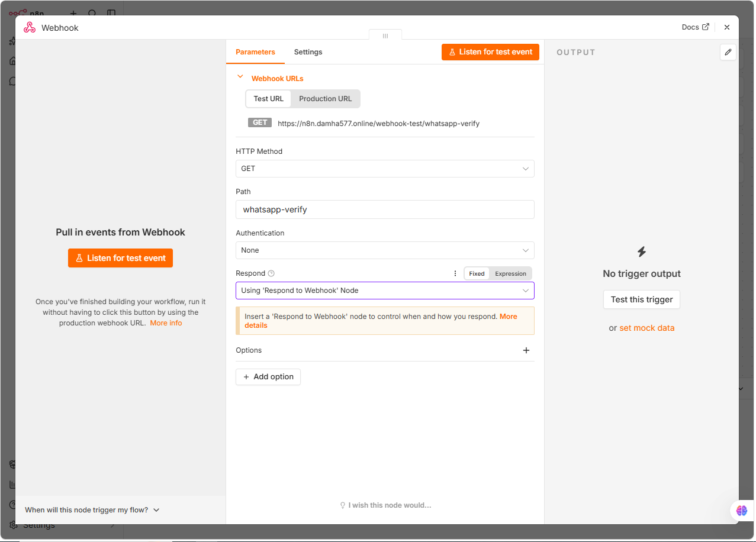Copy the whatsapp-verify test webhook URL
The image size is (756, 542).
click(378, 124)
